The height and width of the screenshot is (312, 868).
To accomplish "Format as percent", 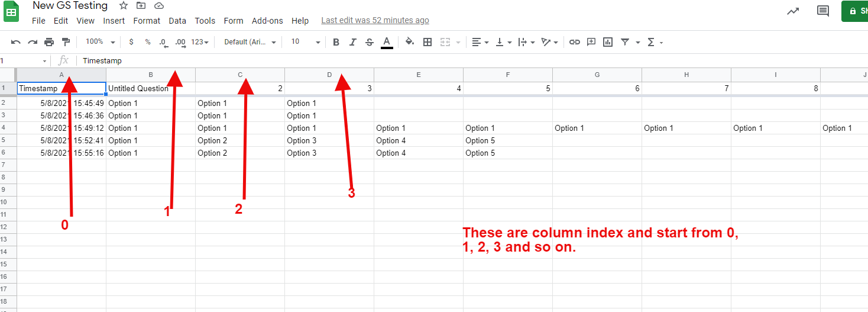I will tap(148, 42).
